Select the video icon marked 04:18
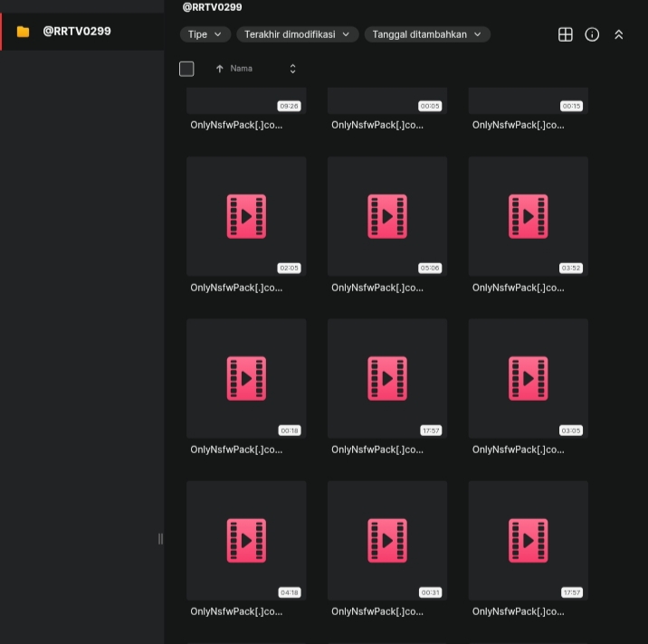This screenshot has width=648, height=644. pos(246,540)
